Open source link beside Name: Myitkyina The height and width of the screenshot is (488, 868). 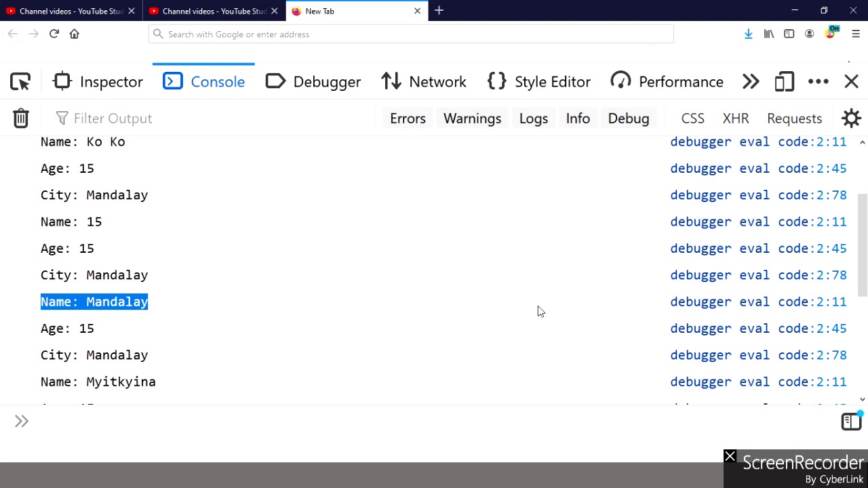click(758, 382)
